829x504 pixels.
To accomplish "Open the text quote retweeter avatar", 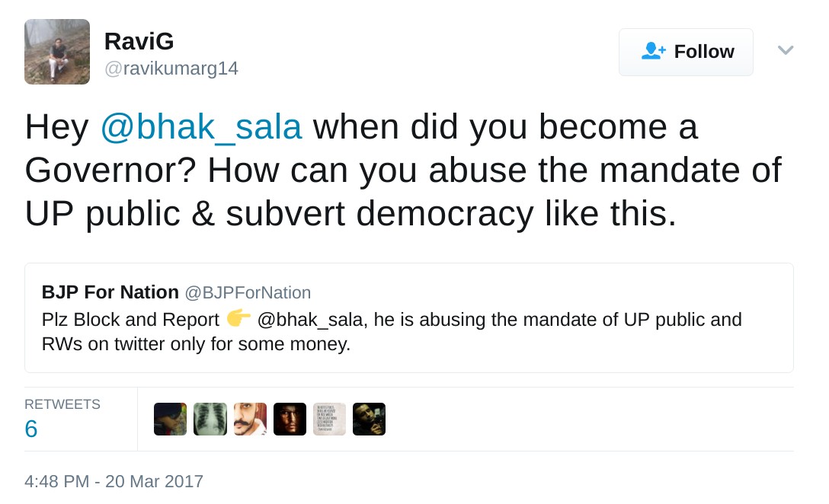I will (x=329, y=419).
